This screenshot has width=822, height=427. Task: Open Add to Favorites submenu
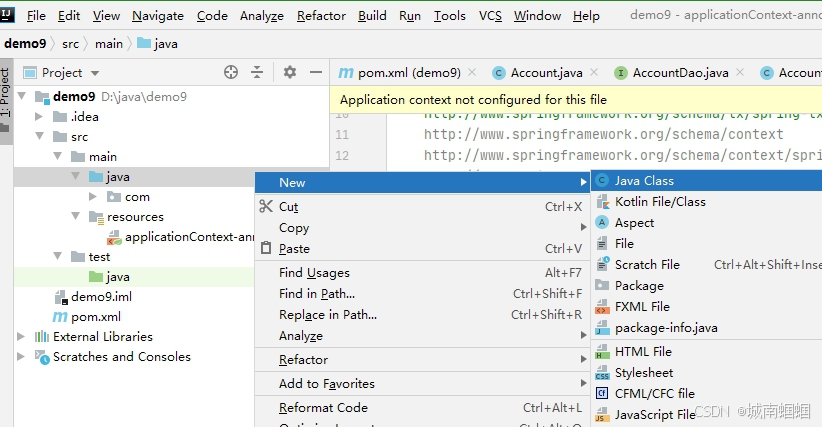pyautogui.click(x=422, y=384)
